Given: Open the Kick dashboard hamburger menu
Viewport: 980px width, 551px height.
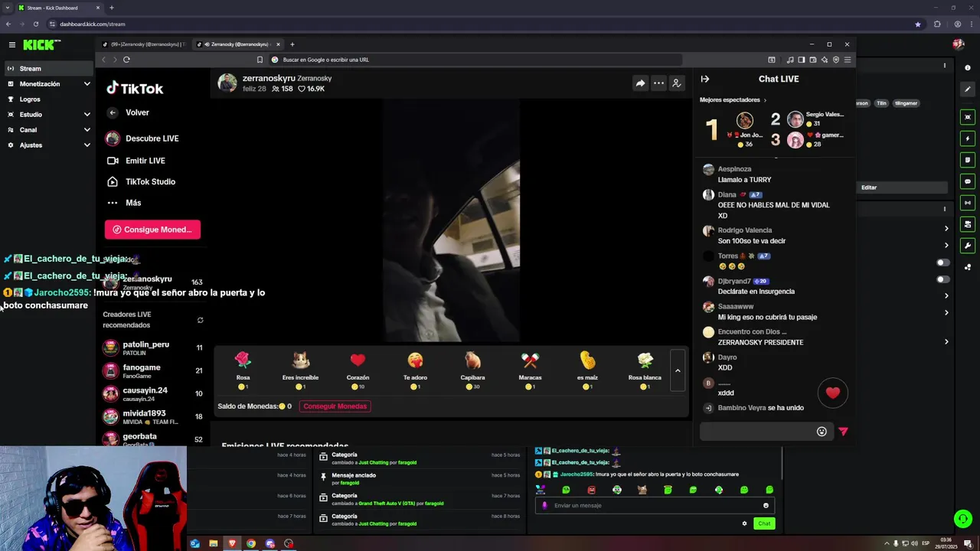Looking at the screenshot, I should click(x=11, y=45).
